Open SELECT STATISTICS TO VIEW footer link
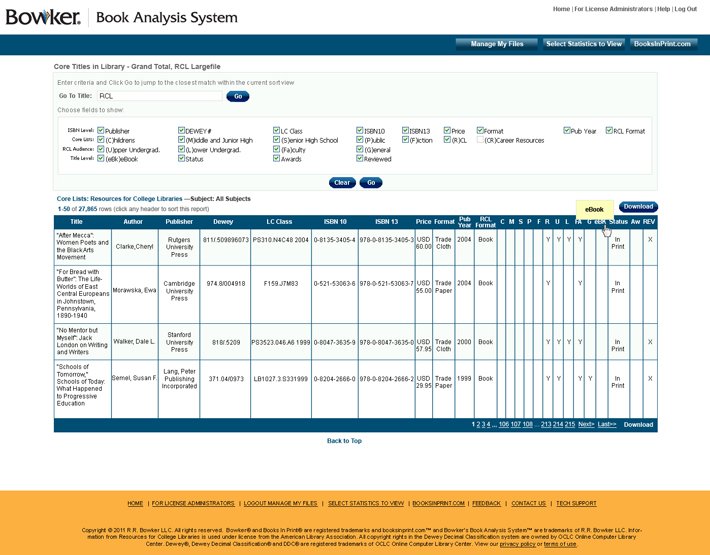 [x=366, y=503]
